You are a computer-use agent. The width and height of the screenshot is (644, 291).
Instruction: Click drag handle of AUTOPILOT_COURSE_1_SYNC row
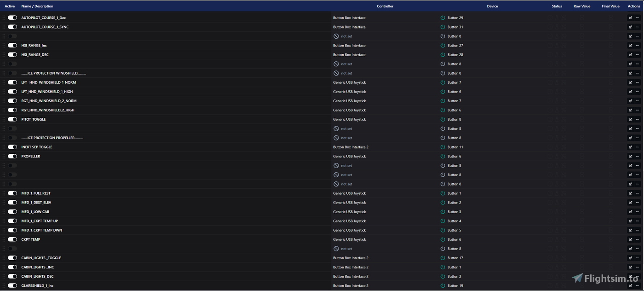click(x=4, y=27)
